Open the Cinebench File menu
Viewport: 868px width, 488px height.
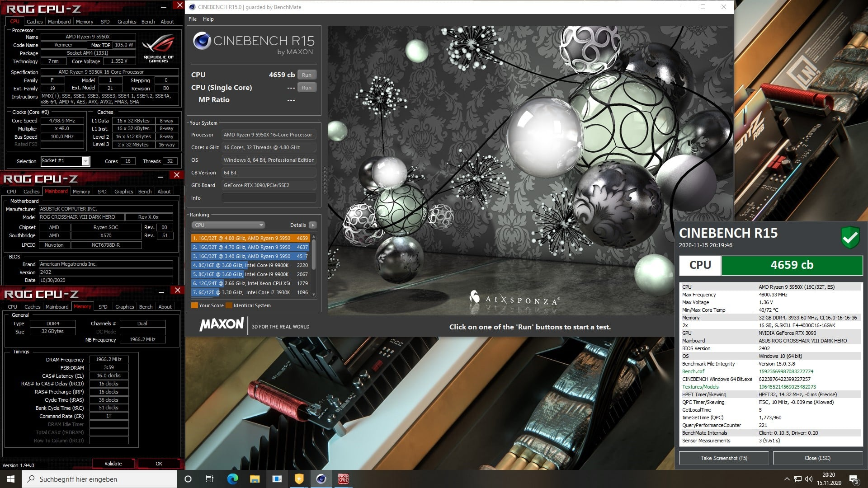coord(193,19)
